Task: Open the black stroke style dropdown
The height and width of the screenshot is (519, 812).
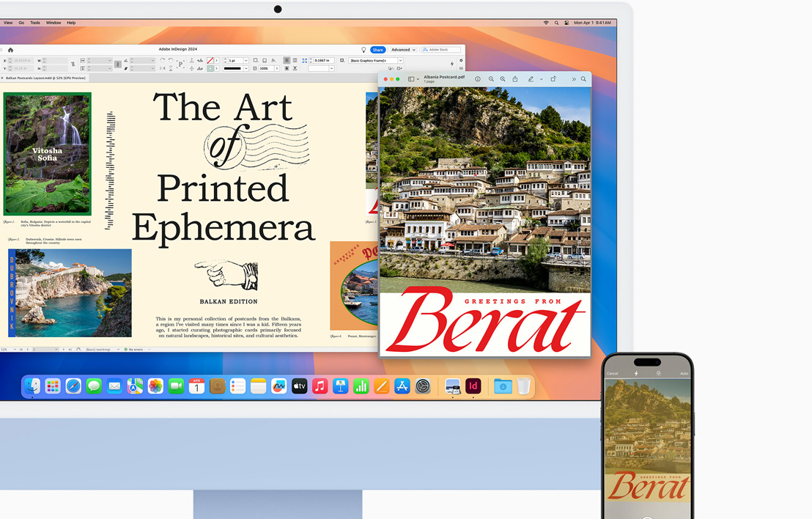Action: tap(246, 68)
